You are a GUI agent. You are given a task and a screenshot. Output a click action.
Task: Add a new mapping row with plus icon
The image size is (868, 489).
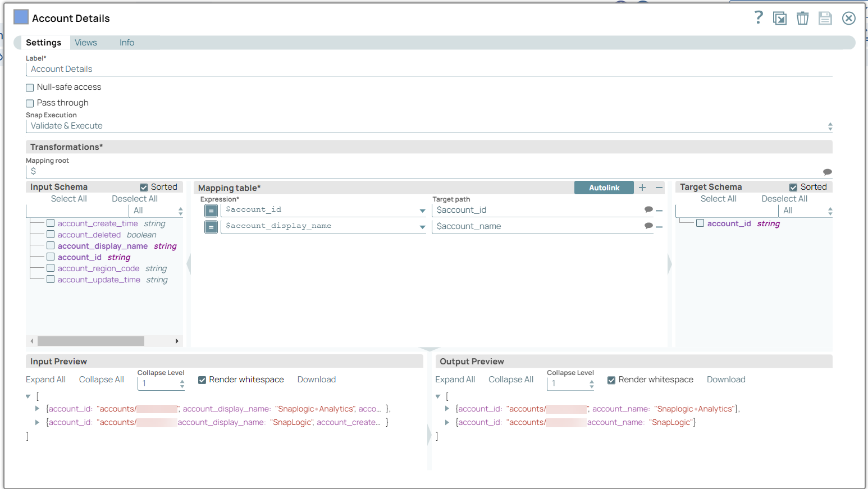pyautogui.click(x=642, y=188)
